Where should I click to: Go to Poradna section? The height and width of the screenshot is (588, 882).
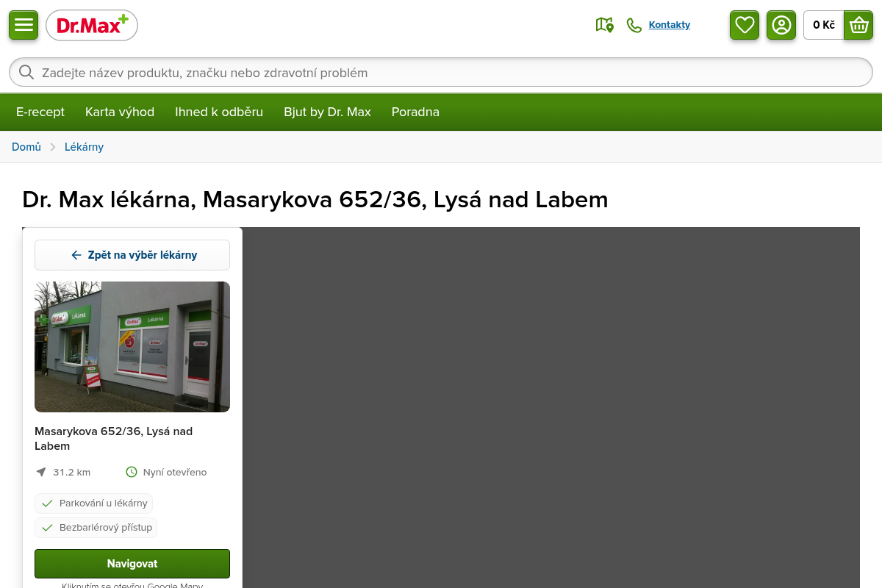pyautogui.click(x=415, y=112)
